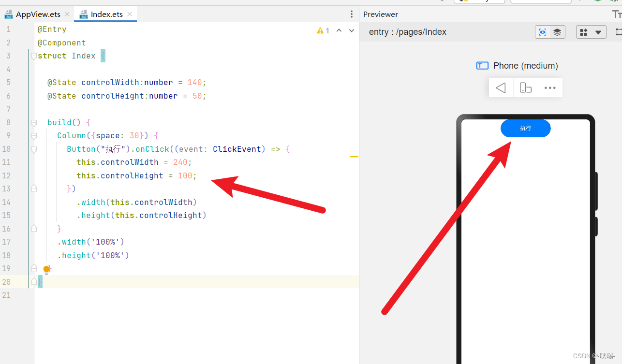Click the rotate device icon above the phone

pos(526,87)
